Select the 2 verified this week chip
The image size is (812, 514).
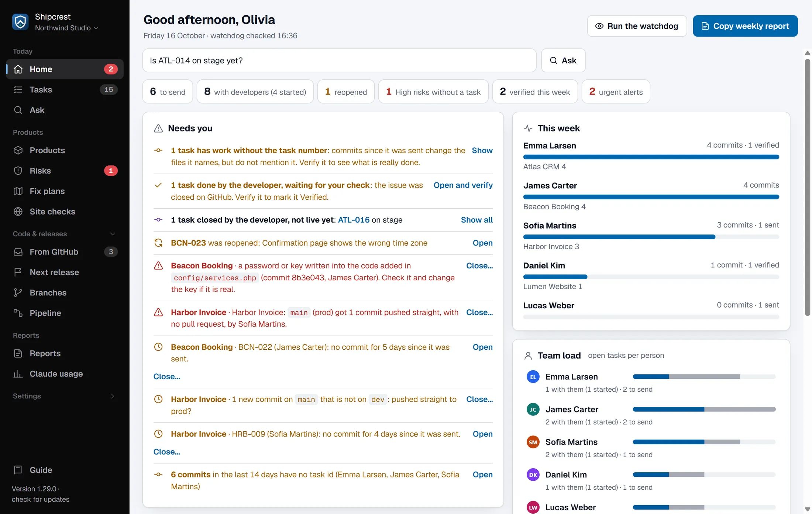[535, 92]
